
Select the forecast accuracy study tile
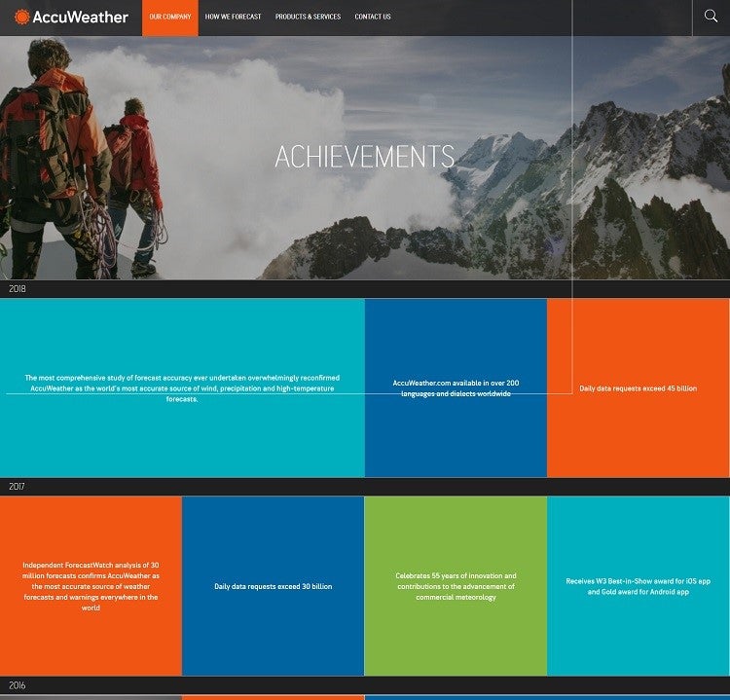tap(182, 387)
